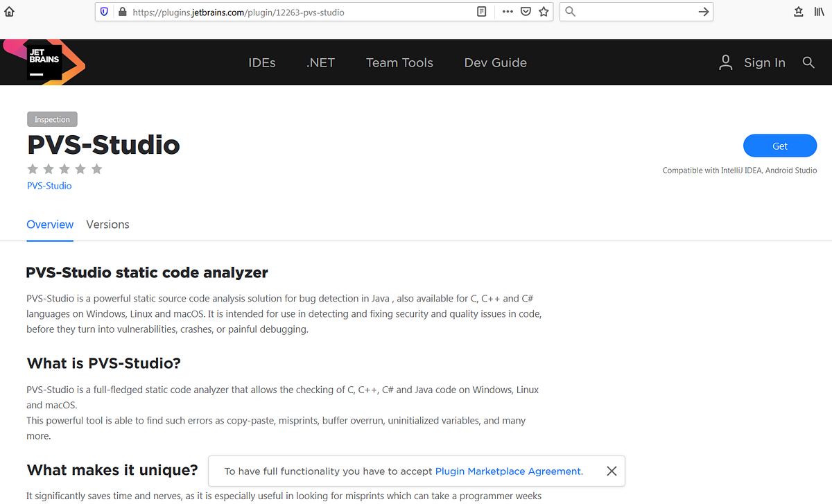This screenshot has width=832, height=504.
Task: Open the Firefox library (books) icon
Action: [821, 12]
